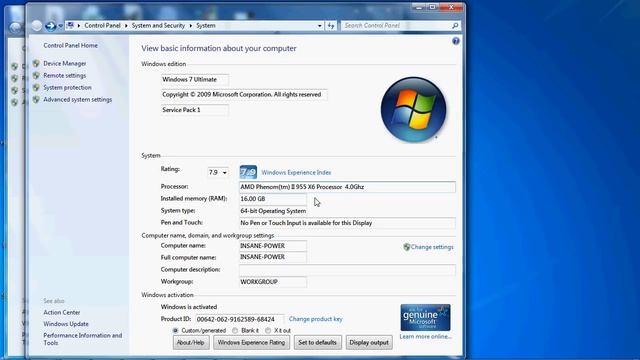This screenshot has width=640, height=360.
Task: Click the shield icon beside Device Manager
Action: point(36,63)
